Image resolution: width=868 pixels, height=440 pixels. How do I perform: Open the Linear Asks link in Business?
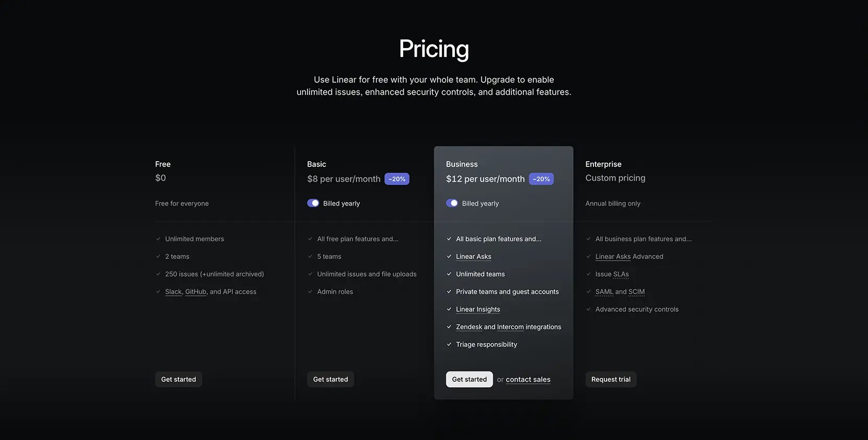pos(474,256)
